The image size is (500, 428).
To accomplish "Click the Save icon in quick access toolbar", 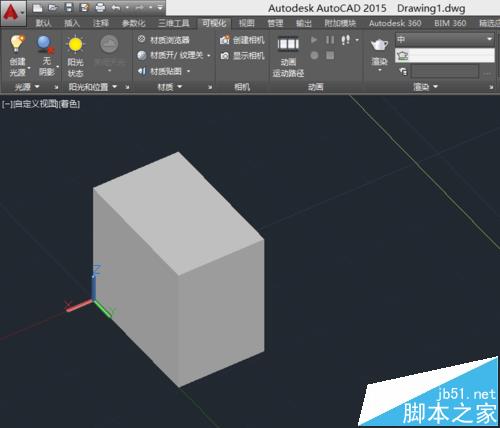I will [68, 7].
